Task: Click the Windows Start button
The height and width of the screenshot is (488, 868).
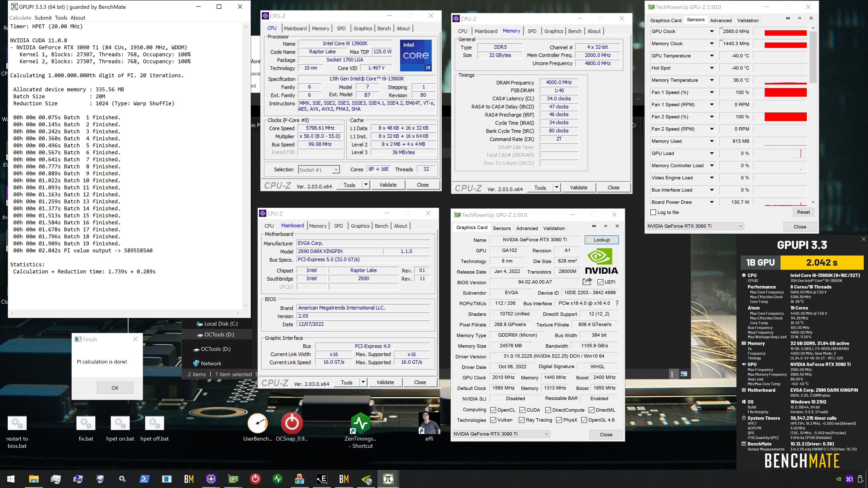Action: [x=11, y=479]
